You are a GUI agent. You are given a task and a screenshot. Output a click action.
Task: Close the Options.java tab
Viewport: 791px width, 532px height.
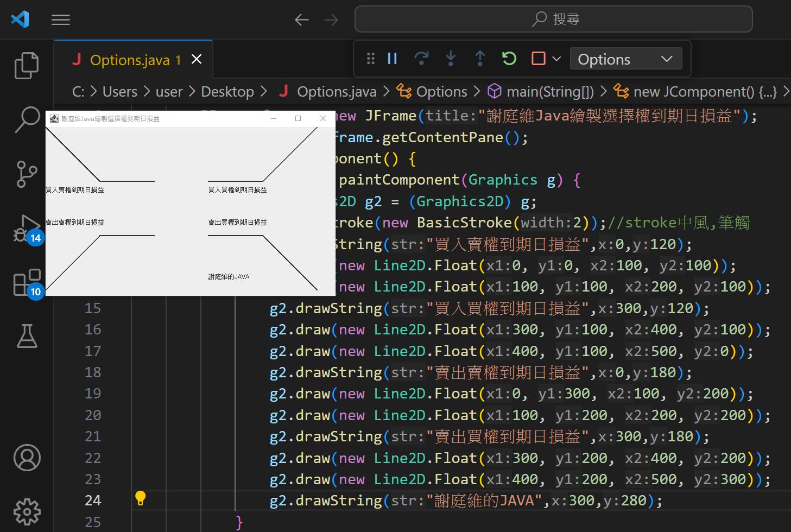pyautogui.click(x=197, y=59)
